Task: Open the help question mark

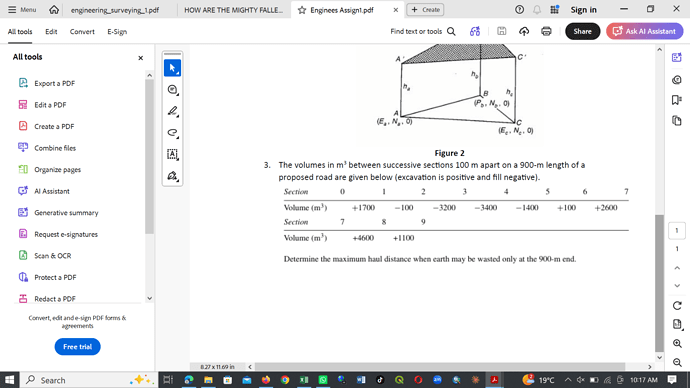Action: (x=519, y=10)
